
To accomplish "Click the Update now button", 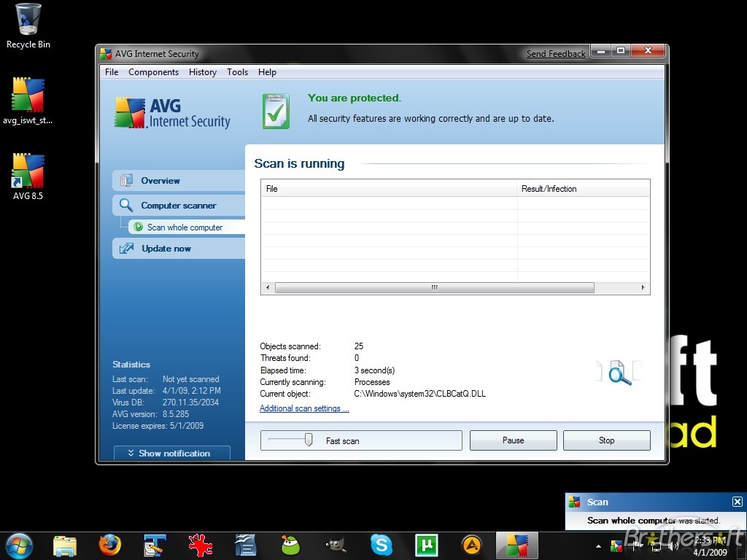I will [179, 248].
